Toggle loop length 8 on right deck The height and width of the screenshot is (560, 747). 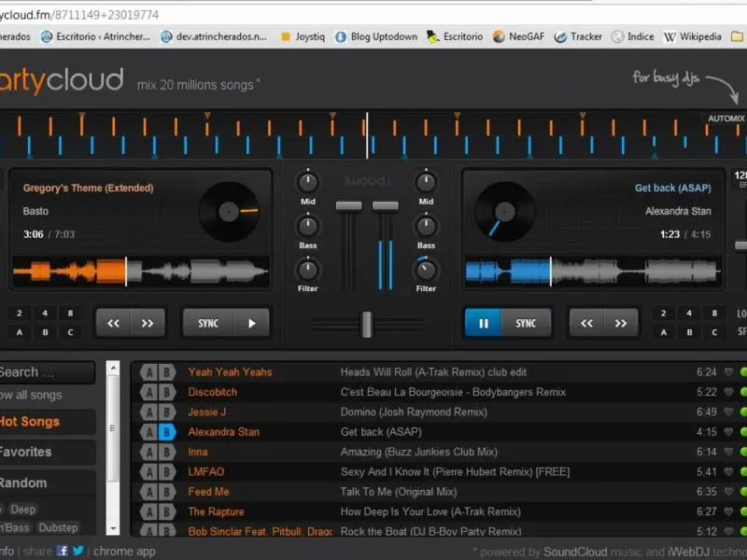coord(713,314)
